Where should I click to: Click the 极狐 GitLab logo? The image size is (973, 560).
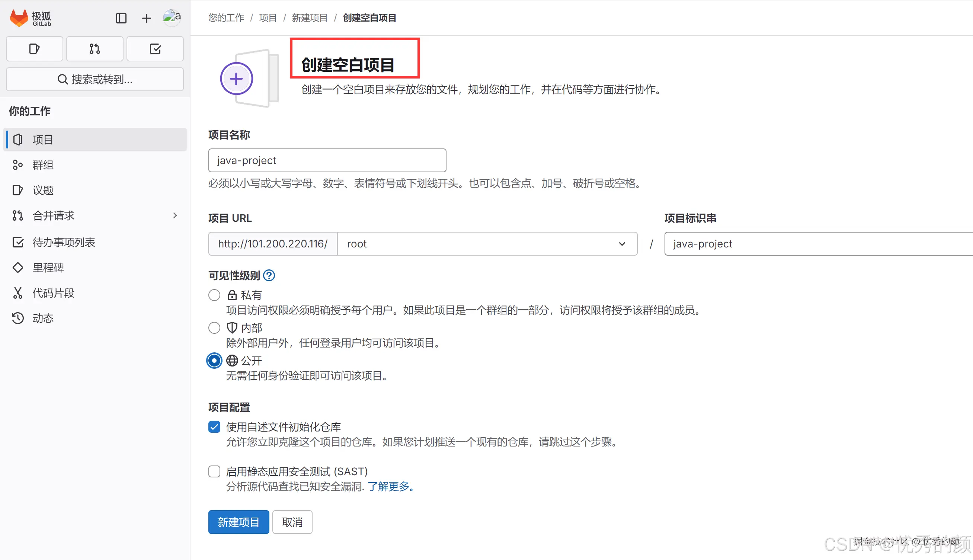[x=31, y=17]
